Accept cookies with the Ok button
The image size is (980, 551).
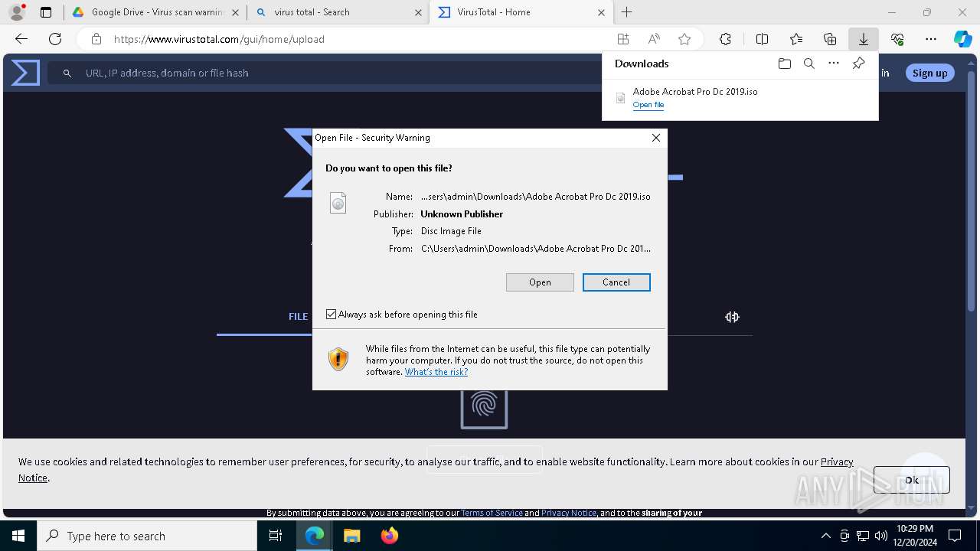click(x=912, y=480)
